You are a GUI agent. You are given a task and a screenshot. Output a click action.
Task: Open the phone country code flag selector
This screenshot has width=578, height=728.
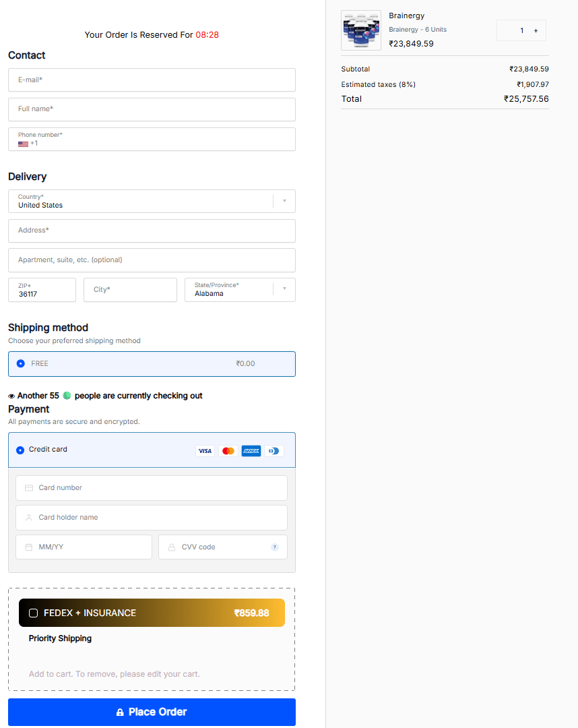(23, 144)
